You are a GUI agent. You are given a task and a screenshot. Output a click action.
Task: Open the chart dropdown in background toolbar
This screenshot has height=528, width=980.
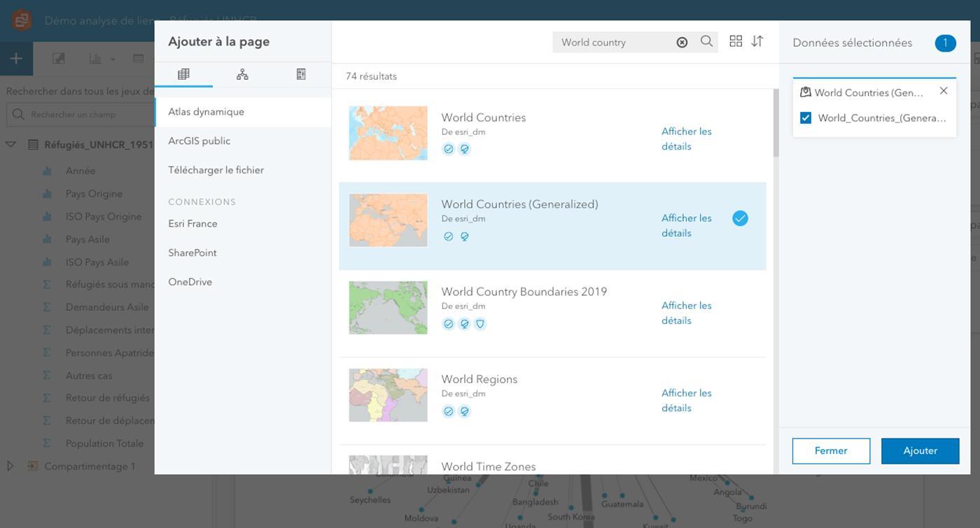point(113,59)
